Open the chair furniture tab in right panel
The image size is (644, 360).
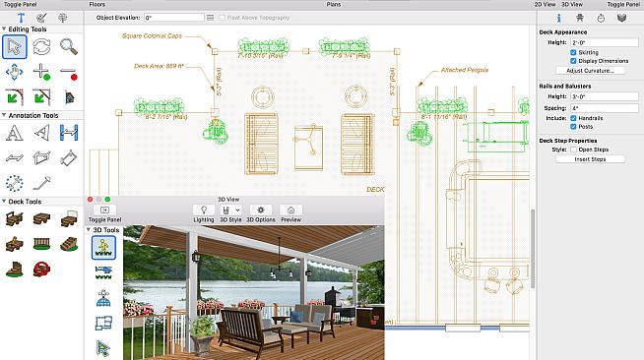pyautogui.click(x=580, y=18)
